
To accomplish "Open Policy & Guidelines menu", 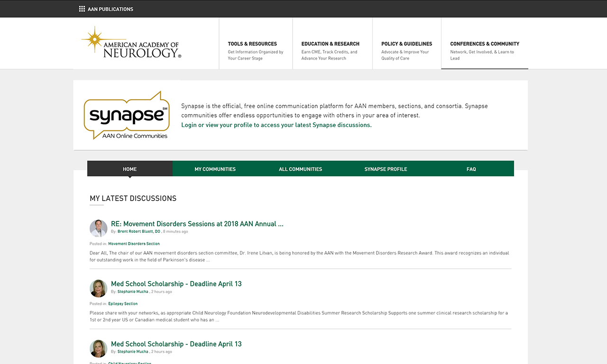I will (x=407, y=44).
